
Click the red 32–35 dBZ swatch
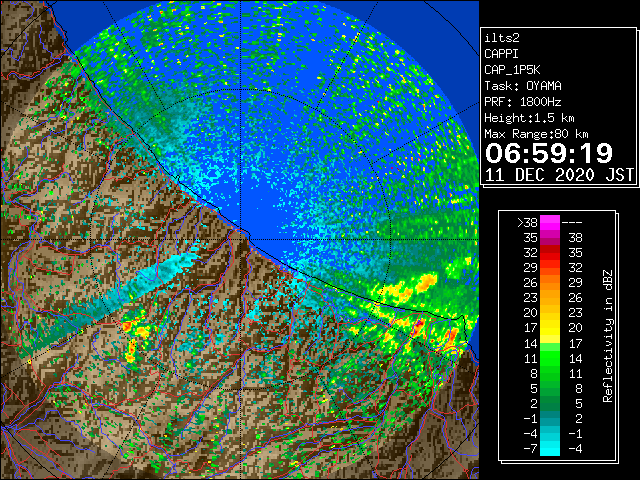pyautogui.click(x=550, y=253)
